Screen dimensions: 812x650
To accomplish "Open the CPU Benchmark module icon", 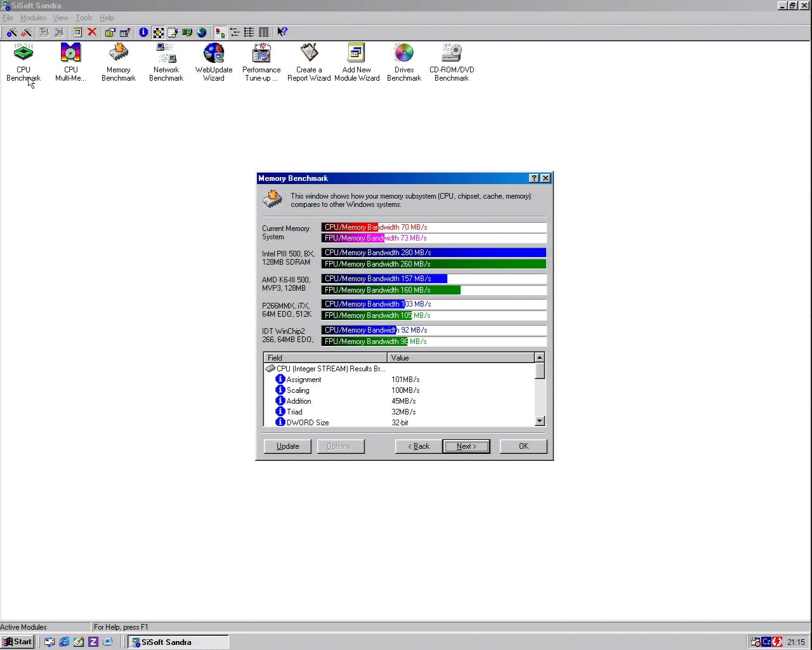I will [23, 62].
